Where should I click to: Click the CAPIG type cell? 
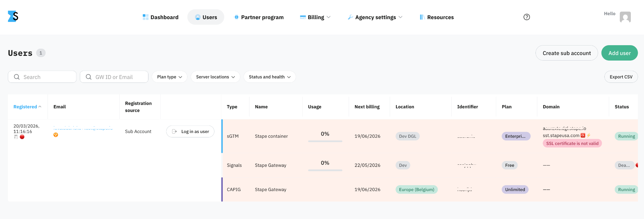[234, 190]
